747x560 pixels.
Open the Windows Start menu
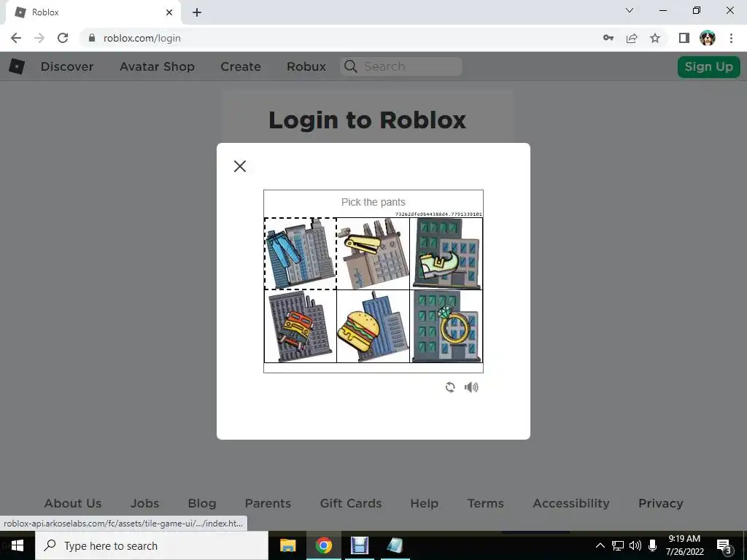point(18,545)
